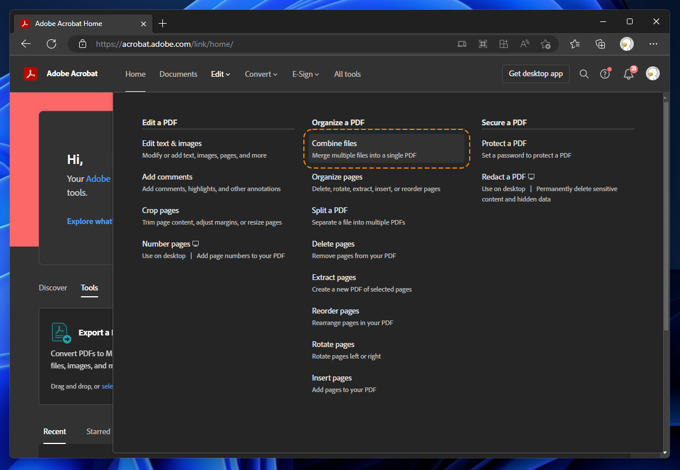Open the notifications bell icon
680x470 pixels.
pyautogui.click(x=629, y=74)
